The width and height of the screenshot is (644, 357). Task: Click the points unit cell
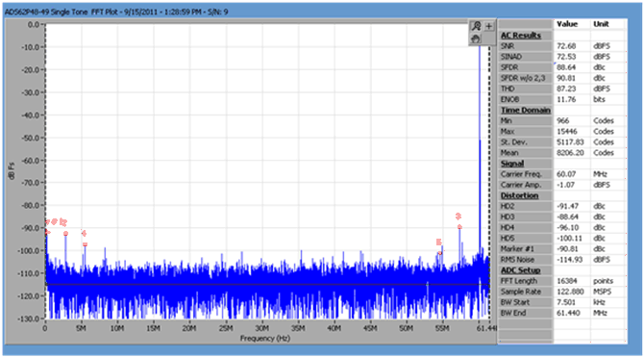[603, 281]
